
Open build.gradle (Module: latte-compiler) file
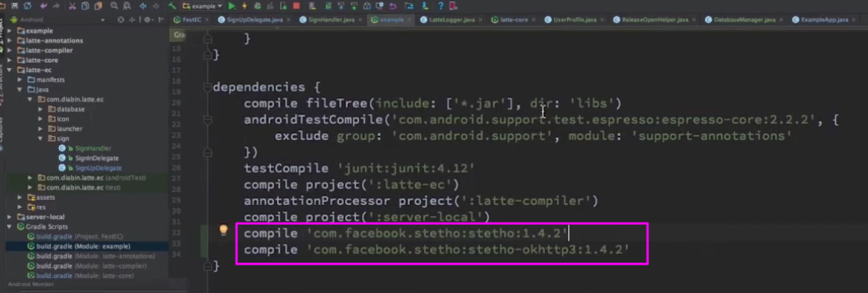87,266
